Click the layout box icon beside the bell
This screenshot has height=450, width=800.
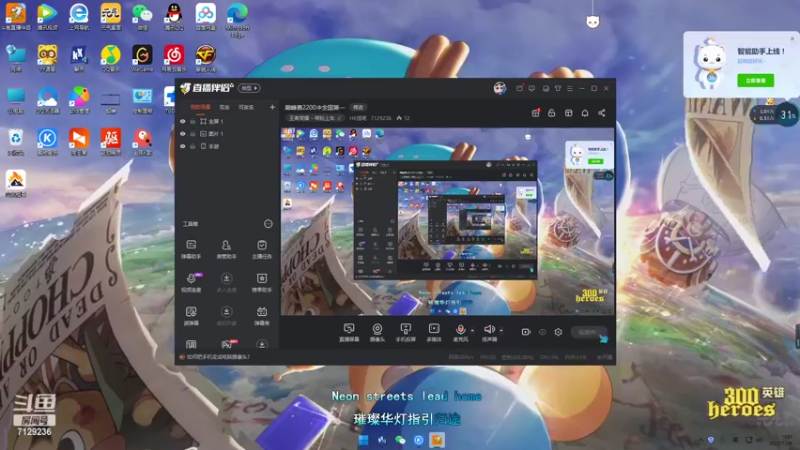coord(568,113)
